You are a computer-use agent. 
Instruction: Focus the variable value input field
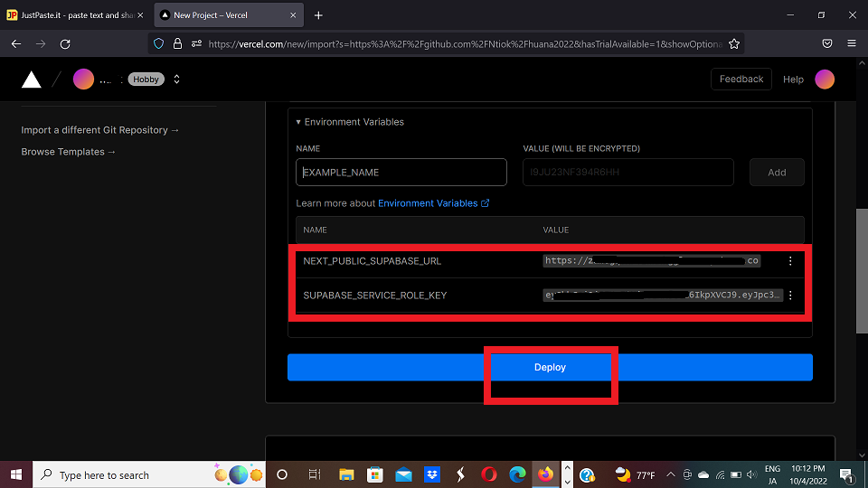coord(628,172)
